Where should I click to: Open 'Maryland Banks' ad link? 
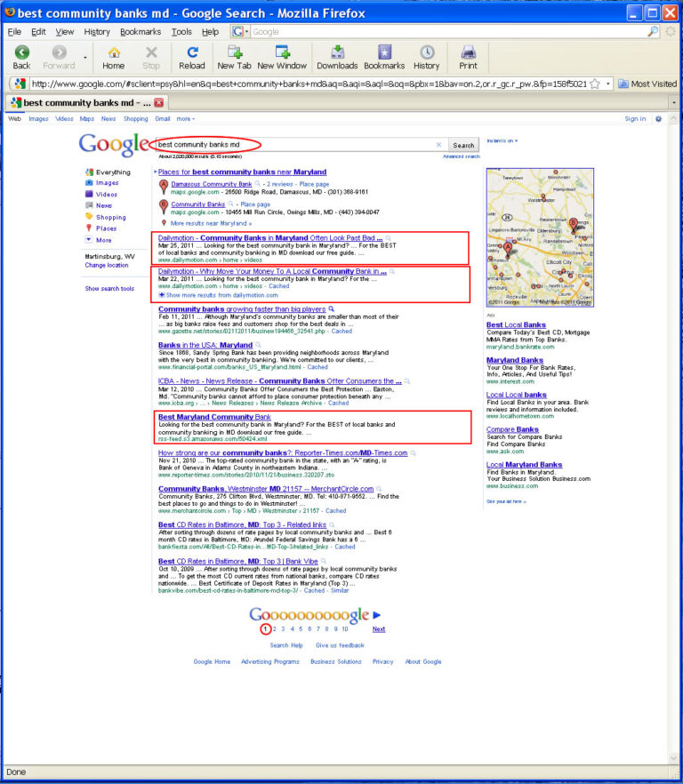tap(514, 360)
